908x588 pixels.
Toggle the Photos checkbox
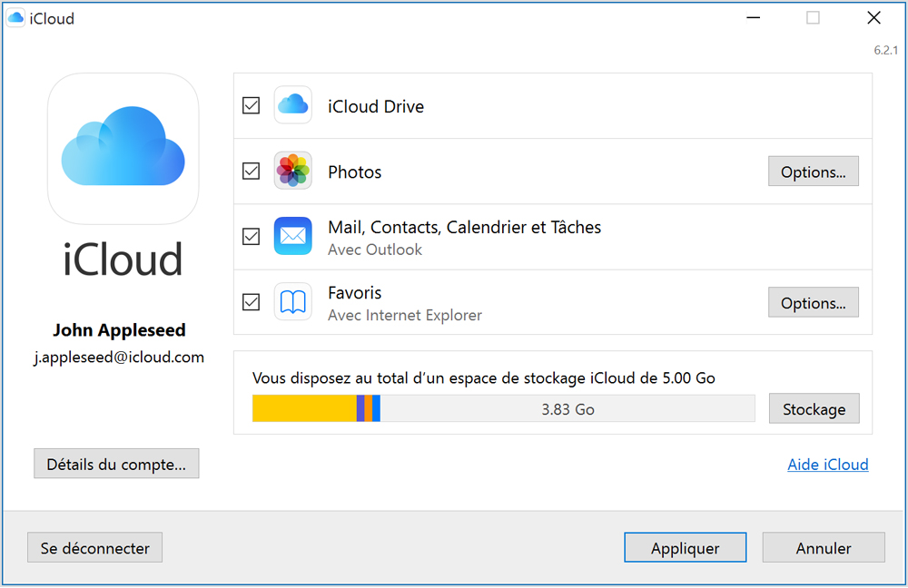pyautogui.click(x=252, y=171)
